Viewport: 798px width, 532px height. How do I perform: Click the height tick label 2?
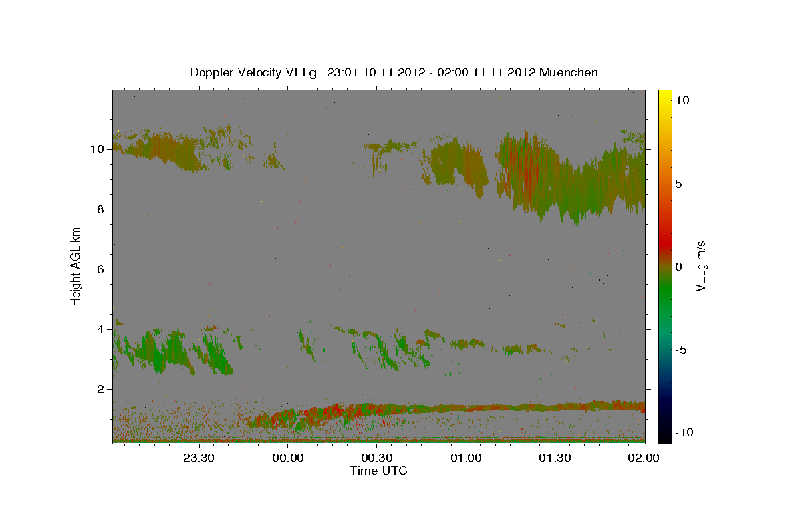(102, 389)
